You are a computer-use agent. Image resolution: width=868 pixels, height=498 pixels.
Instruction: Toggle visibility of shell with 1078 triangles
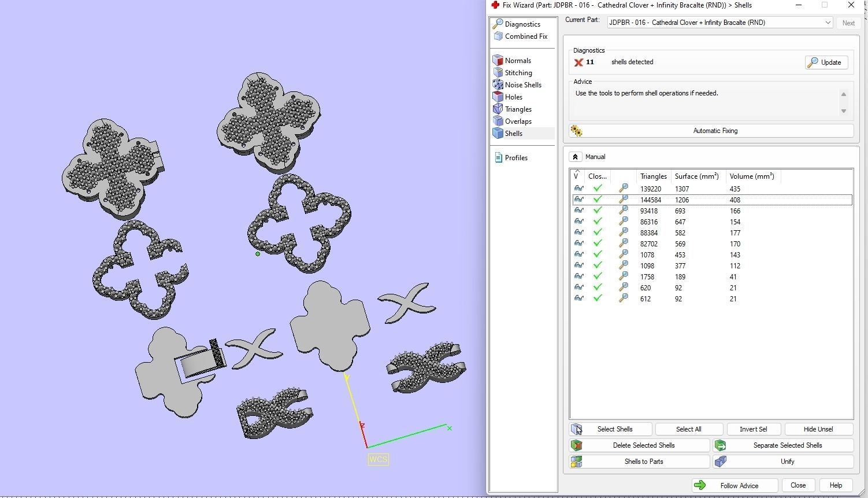[x=578, y=254]
